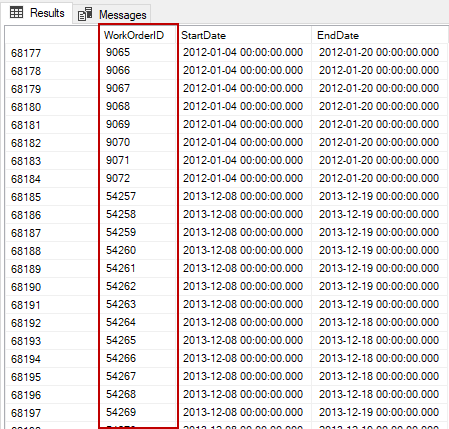Select the StartDate column header

[244, 35]
